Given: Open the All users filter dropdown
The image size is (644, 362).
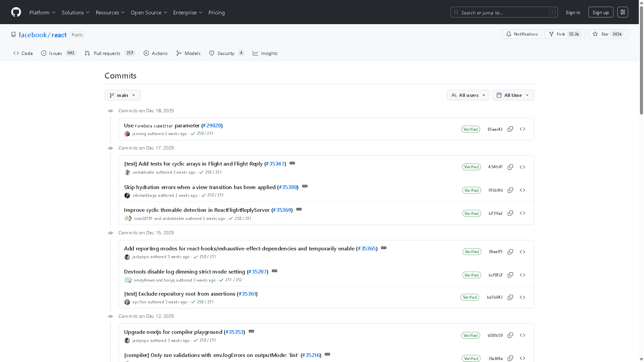Looking at the screenshot, I should pyautogui.click(x=468, y=95).
